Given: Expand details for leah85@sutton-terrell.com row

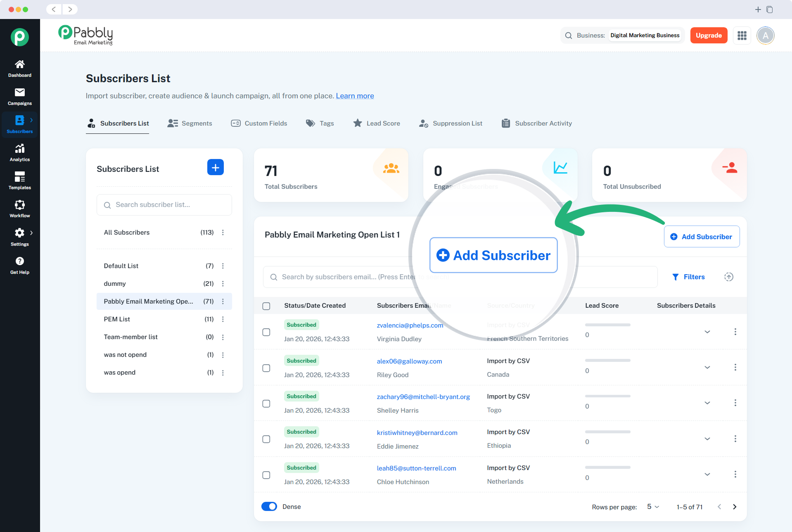Looking at the screenshot, I should click(707, 474).
